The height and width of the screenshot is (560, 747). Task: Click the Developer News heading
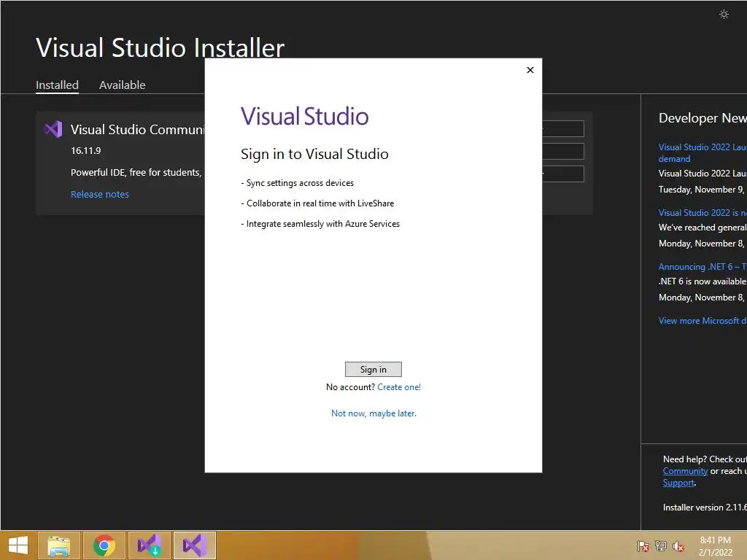click(703, 118)
